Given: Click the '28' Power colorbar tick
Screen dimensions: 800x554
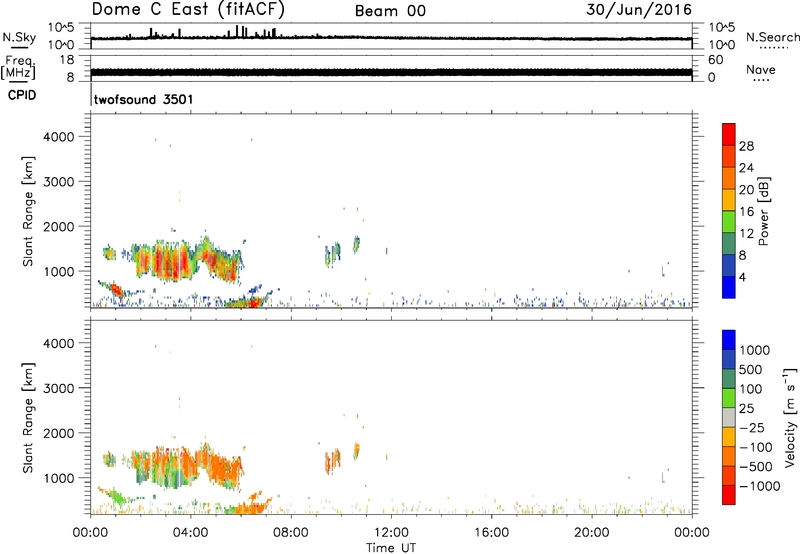Looking at the screenshot, I should click(x=746, y=146).
